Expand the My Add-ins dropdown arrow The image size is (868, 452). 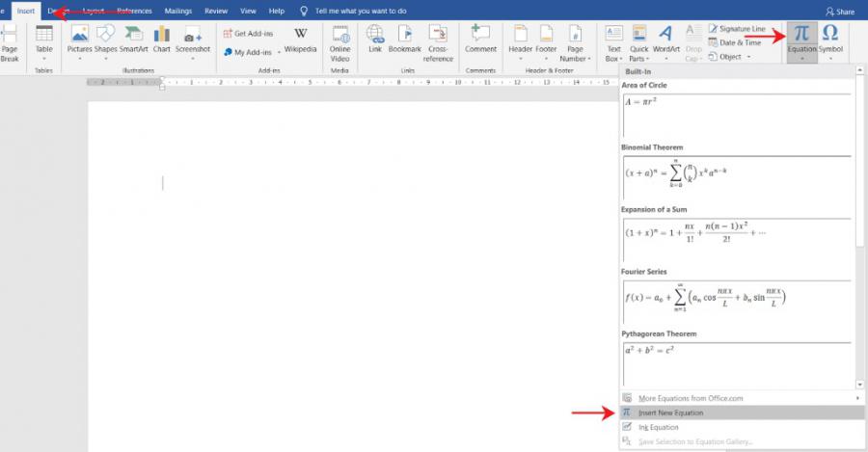pos(279,53)
